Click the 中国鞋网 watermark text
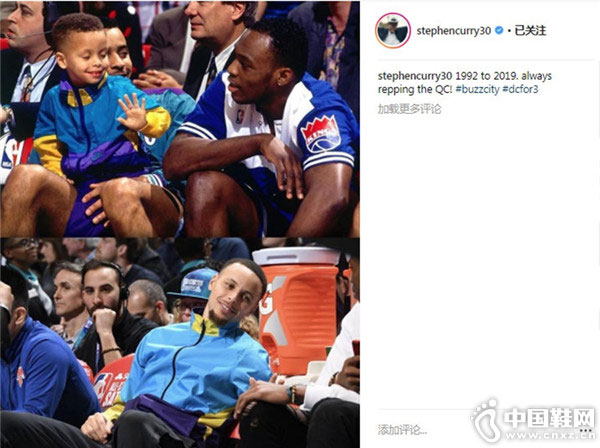Screen dimensions: 600x448 pos(549,418)
